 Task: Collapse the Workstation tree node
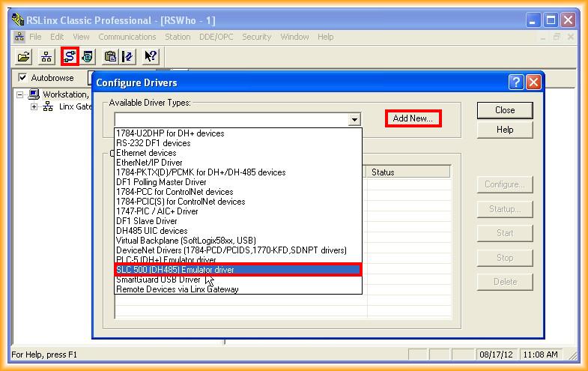click(21, 95)
